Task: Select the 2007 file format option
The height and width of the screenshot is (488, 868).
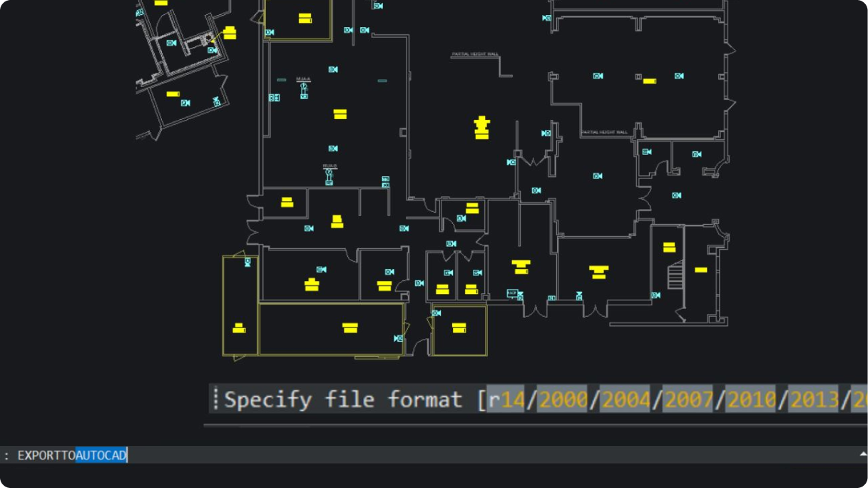Action: (x=688, y=400)
